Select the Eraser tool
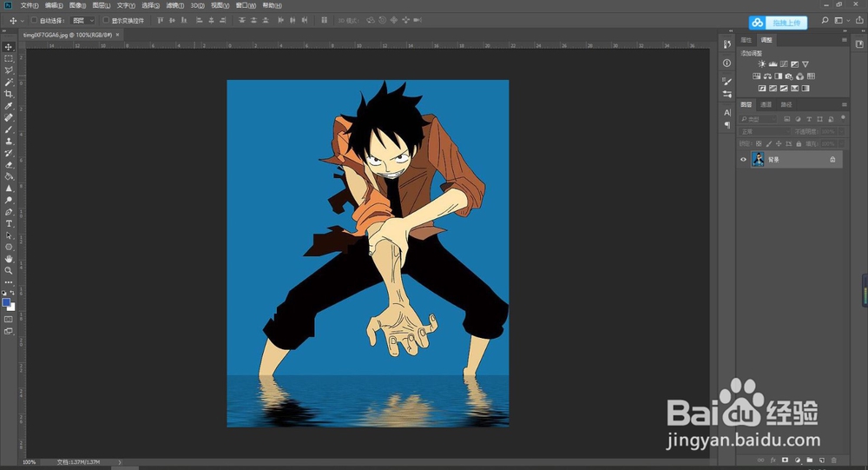Viewport: 868px width, 470px height. [x=9, y=164]
